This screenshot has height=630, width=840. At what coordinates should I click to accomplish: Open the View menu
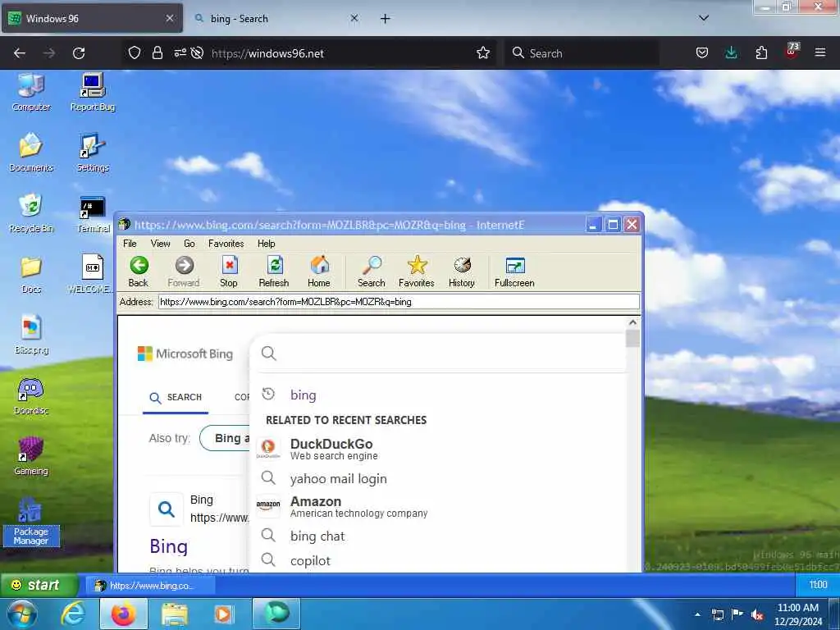[x=160, y=243]
